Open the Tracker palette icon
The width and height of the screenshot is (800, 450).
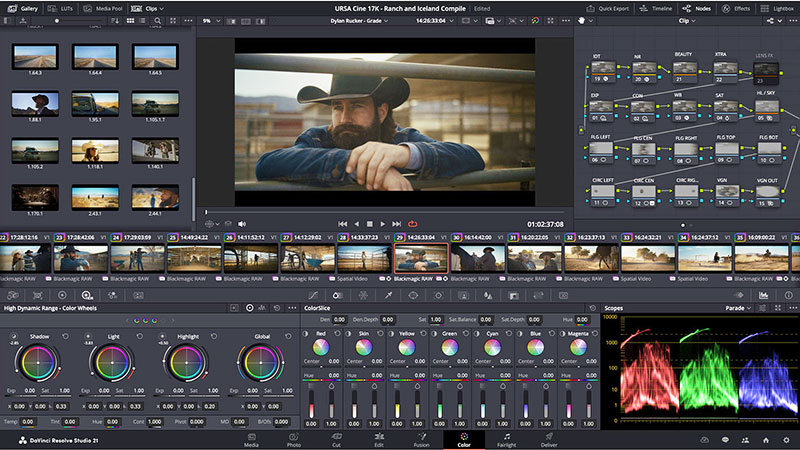tap(438, 295)
